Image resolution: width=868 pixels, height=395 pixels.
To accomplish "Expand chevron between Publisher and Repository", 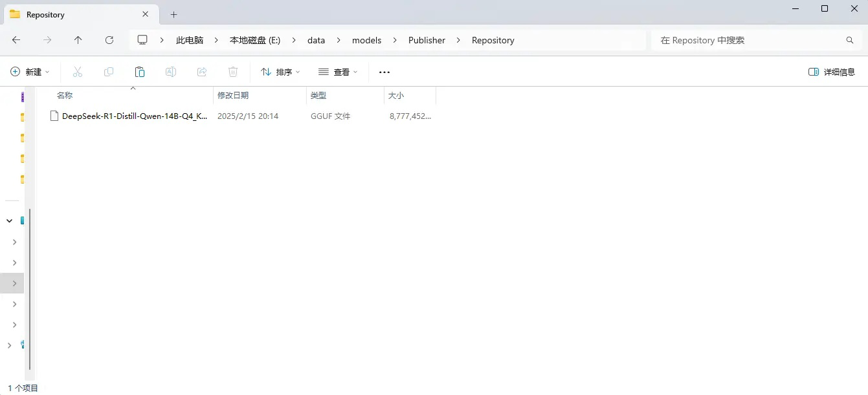I will (458, 40).
